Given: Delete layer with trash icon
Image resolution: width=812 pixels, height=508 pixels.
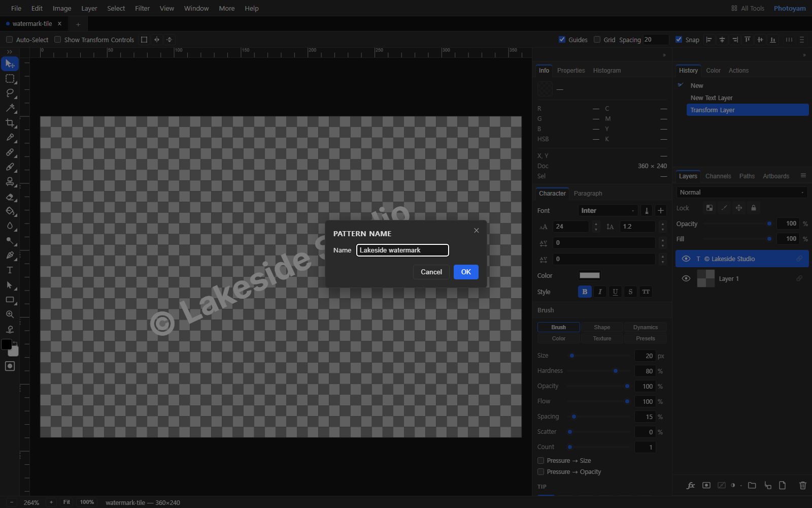Looking at the screenshot, I should pos(802,486).
